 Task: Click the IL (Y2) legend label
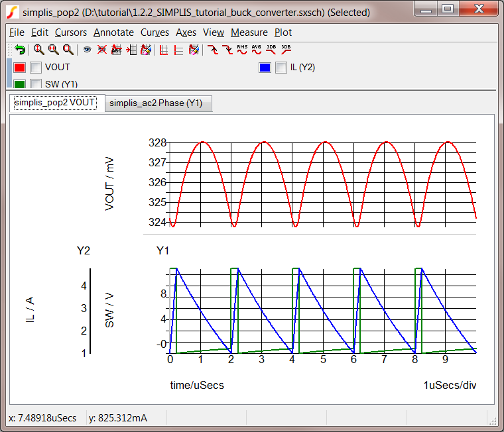302,68
